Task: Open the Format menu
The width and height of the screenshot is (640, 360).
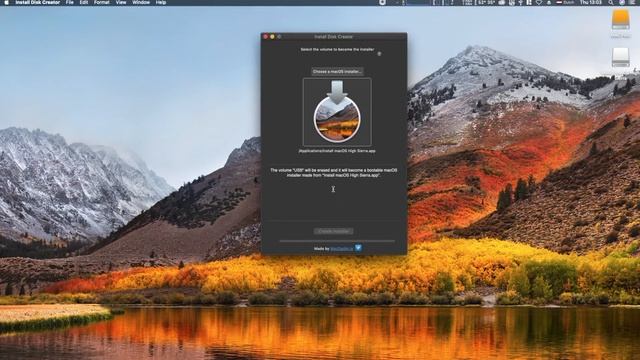Action: pos(102,2)
